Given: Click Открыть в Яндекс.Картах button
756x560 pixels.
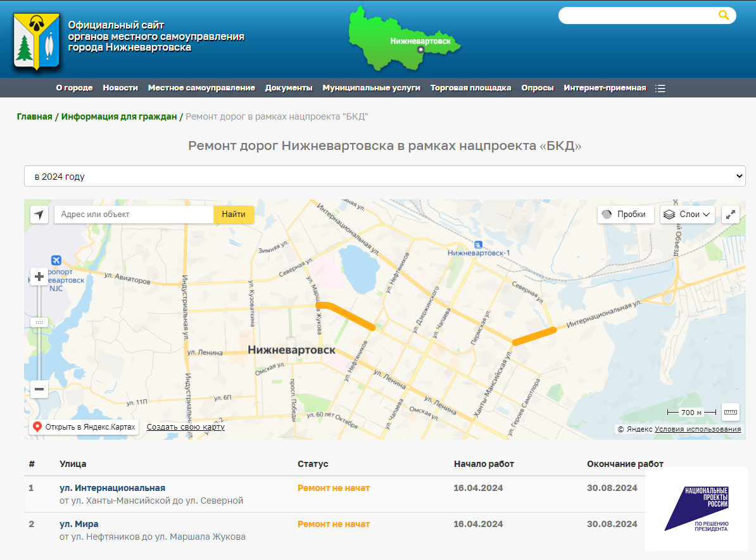Looking at the screenshot, I should pos(84,427).
